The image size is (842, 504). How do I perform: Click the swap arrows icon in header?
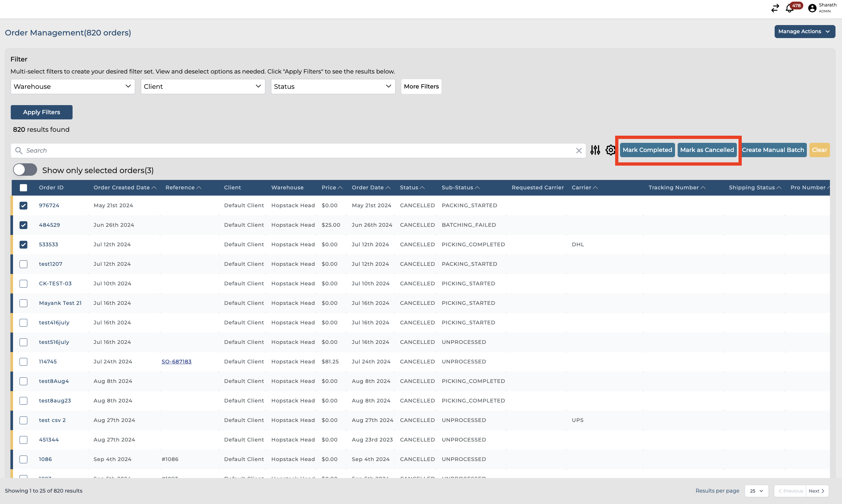point(775,8)
